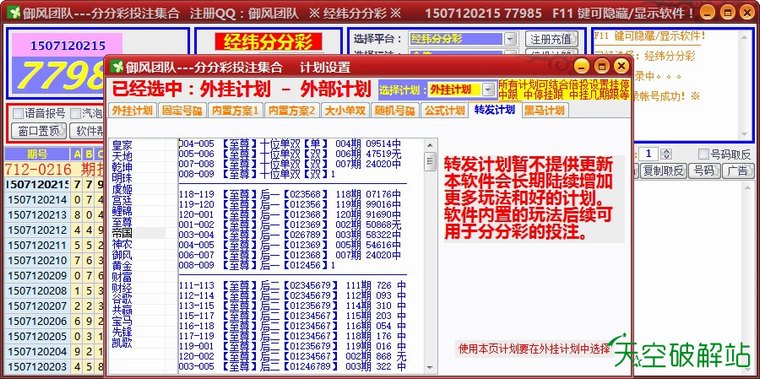Open the 选择计划 dropdown
760x379 pixels.
(489, 90)
